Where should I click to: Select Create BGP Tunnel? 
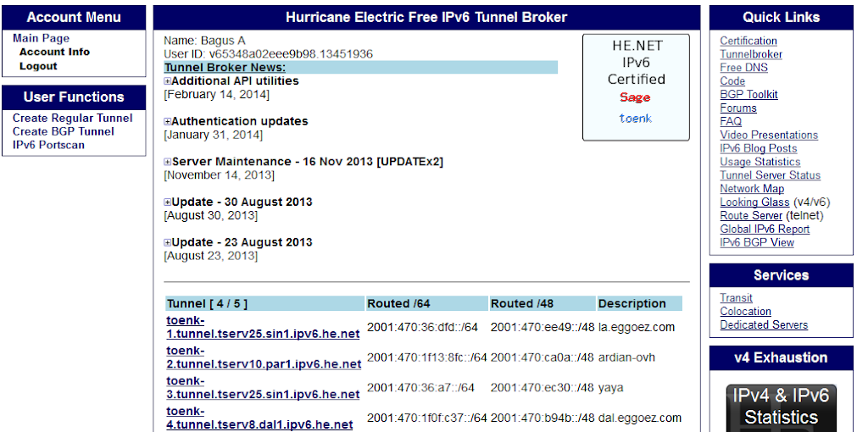pyautogui.click(x=63, y=131)
